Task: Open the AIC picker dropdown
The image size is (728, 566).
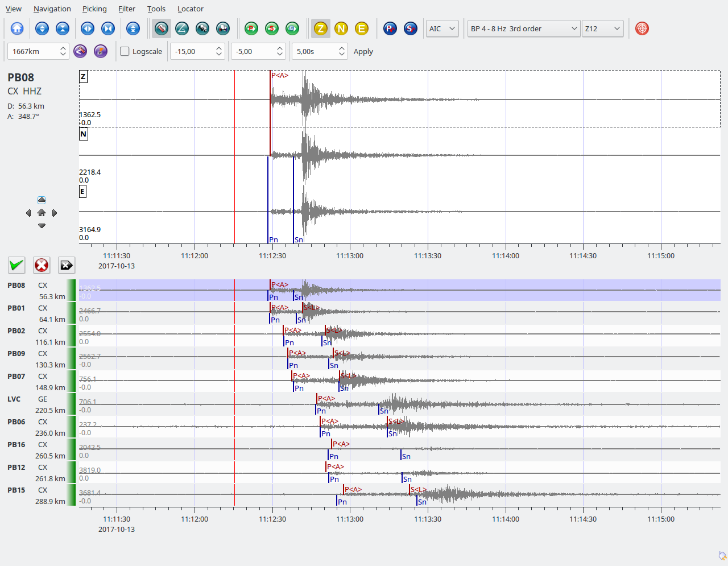Action: click(x=442, y=28)
